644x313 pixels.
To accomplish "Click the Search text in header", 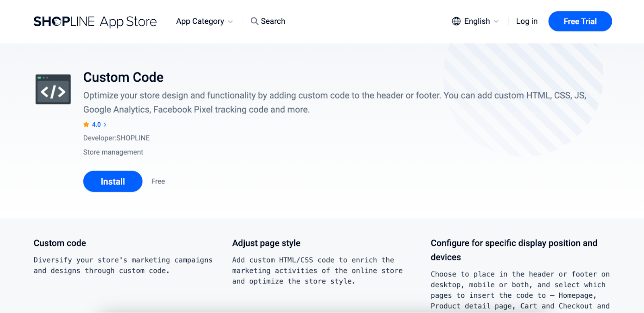I will pos(273,21).
